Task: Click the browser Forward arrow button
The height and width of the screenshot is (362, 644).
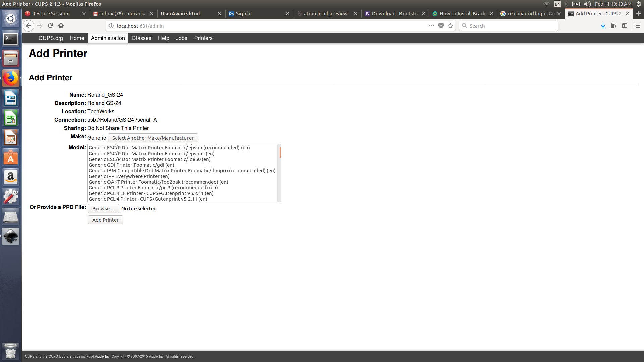Action: (40, 26)
